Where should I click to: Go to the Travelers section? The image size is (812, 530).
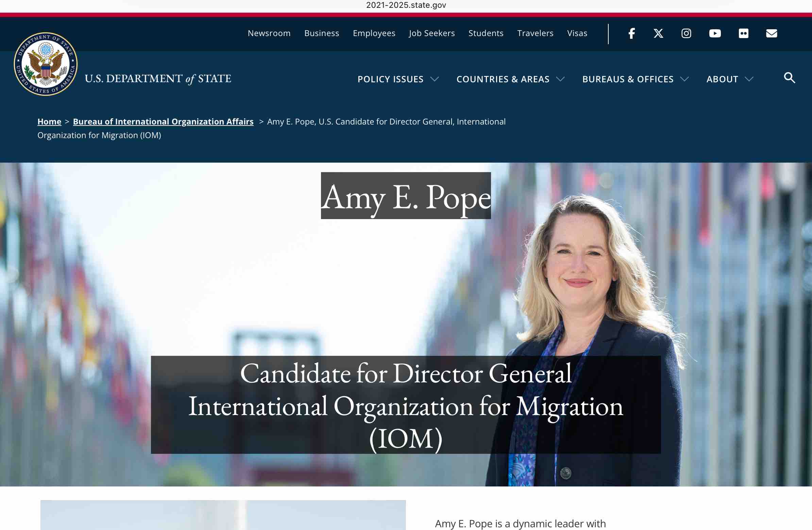click(535, 33)
